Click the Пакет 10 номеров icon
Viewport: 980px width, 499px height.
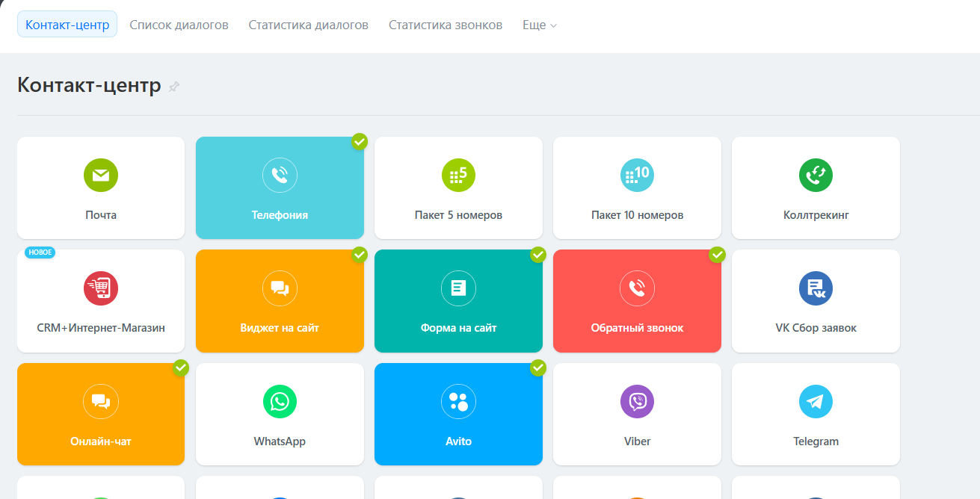click(x=637, y=175)
